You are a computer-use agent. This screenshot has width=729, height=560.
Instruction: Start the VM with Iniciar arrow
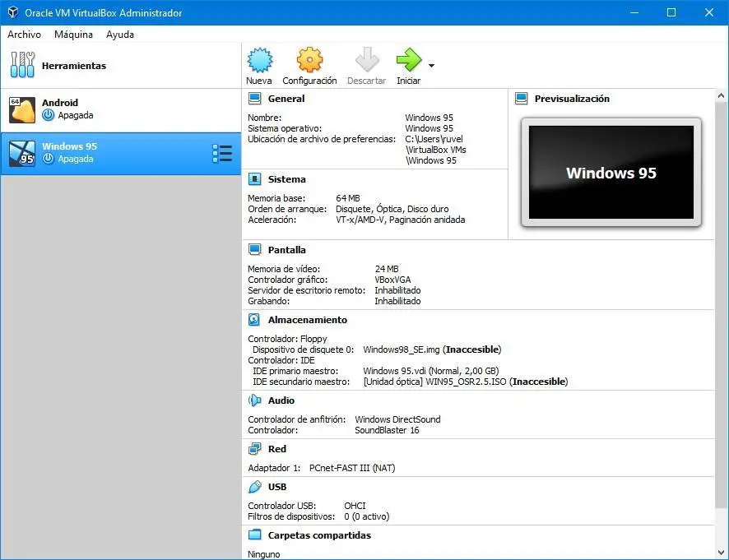point(409,60)
